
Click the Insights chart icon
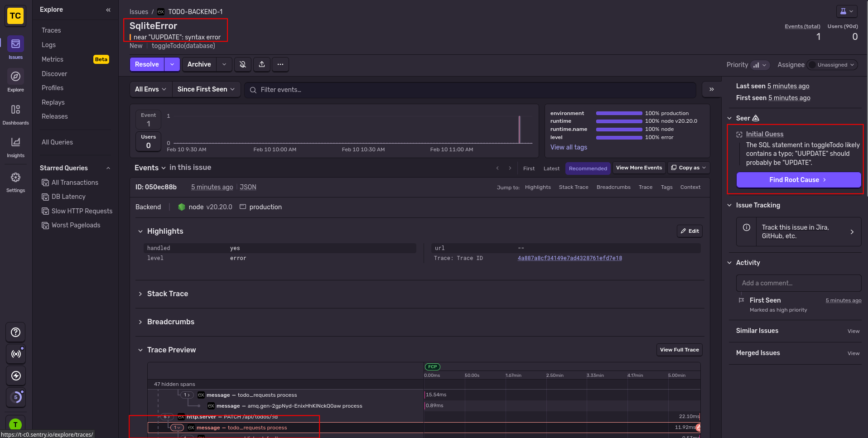(x=15, y=142)
